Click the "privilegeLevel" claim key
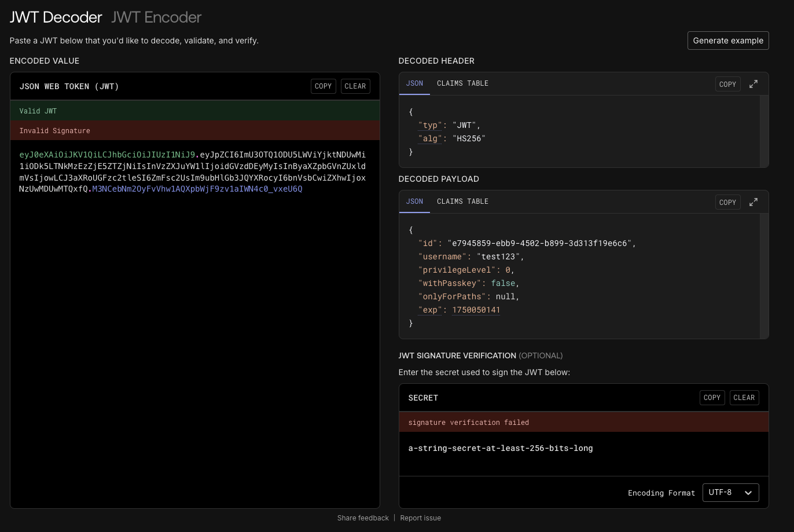Image resolution: width=794 pixels, height=532 pixels. pyautogui.click(x=457, y=270)
